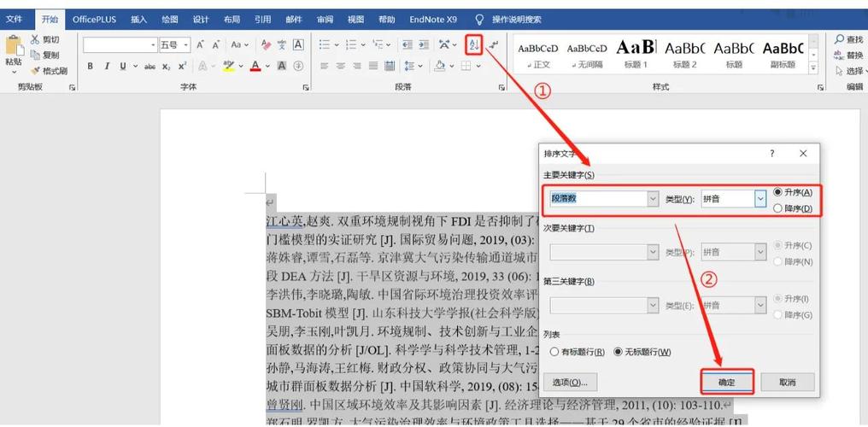Open the font size 五号 dropdown

[185, 44]
